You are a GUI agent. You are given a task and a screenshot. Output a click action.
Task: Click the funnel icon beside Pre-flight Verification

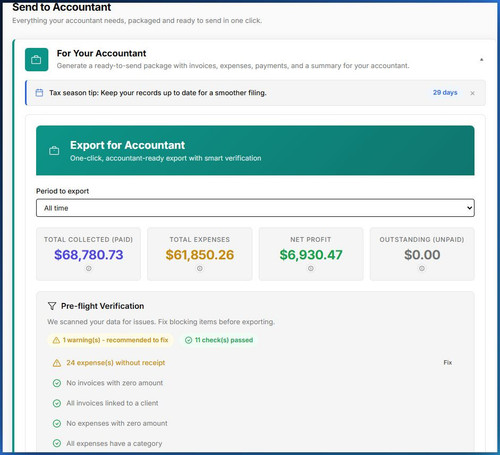point(52,306)
